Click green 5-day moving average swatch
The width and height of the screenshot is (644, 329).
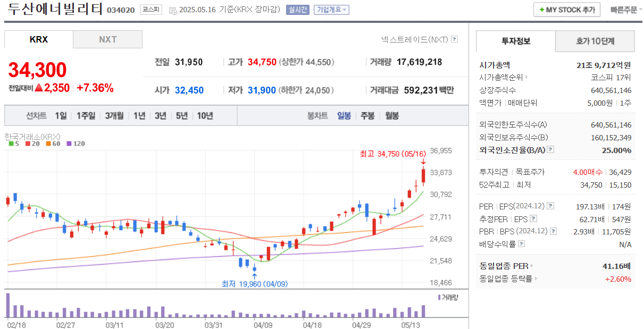[11, 144]
